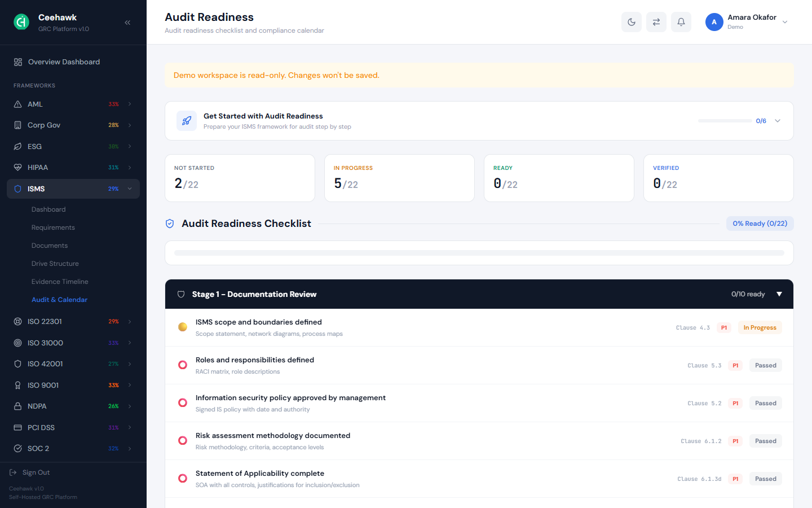Open ISMS Requirements submenu item
The width and height of the screenshot is (812, 508).
click(x=53, y=227)
